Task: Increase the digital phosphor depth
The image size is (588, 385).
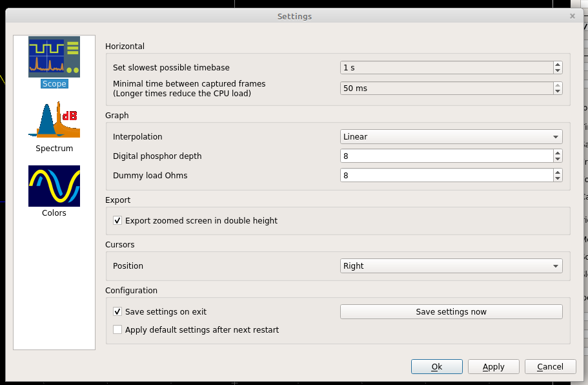Action: pyautogui.click(x=557, y=152)
